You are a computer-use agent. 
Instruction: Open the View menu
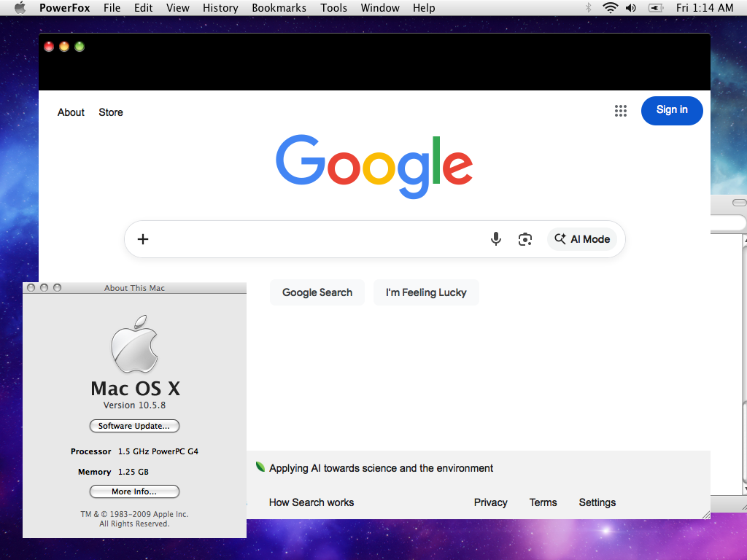pos(178,7)
